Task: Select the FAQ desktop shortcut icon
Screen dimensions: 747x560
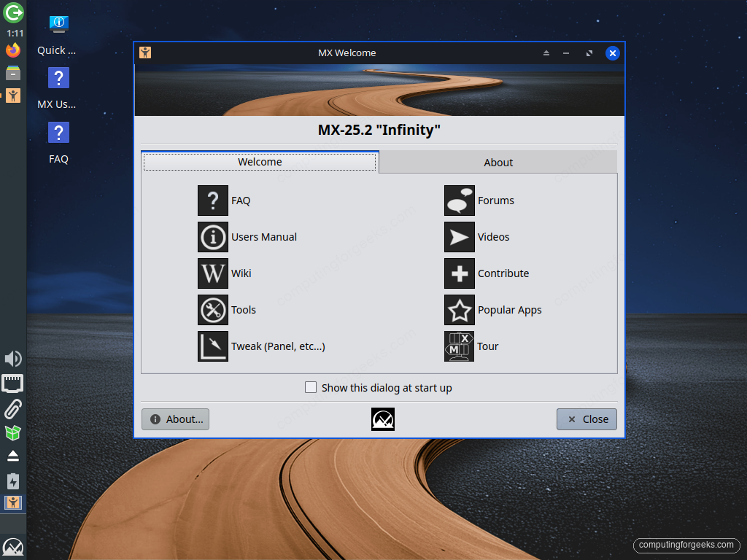Action: (58, 133)
